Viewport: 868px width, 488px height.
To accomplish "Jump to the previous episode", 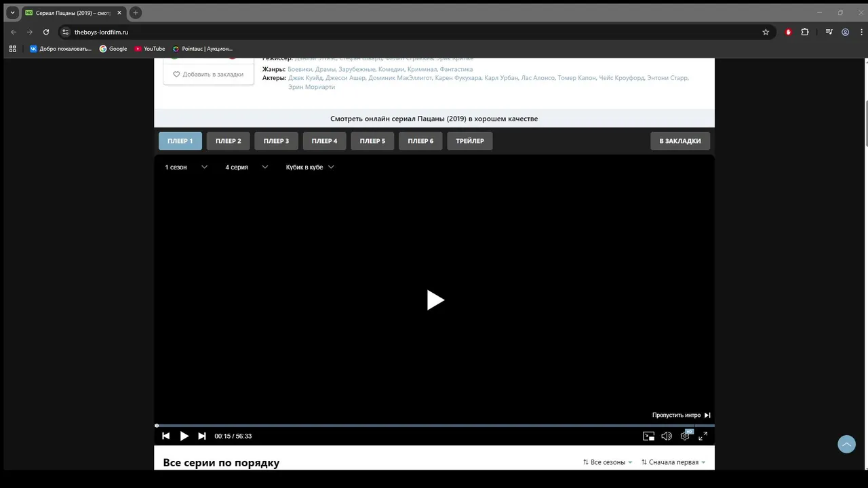I will point(165,436).
